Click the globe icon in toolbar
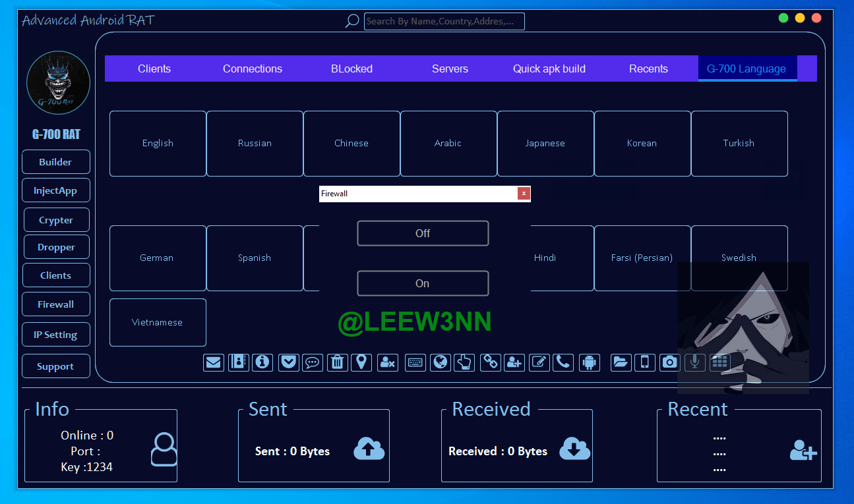 [440, 362]
